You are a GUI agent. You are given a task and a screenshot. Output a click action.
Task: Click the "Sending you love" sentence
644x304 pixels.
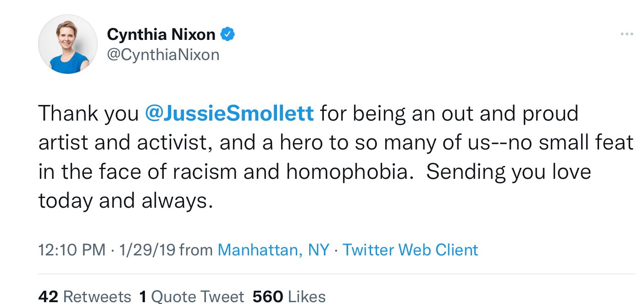click(508, 171)
